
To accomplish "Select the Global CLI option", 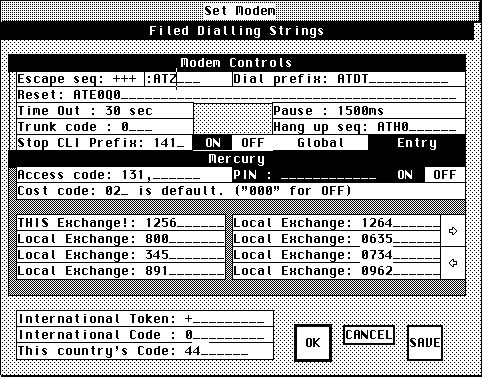I will click(x=320, y=143).
